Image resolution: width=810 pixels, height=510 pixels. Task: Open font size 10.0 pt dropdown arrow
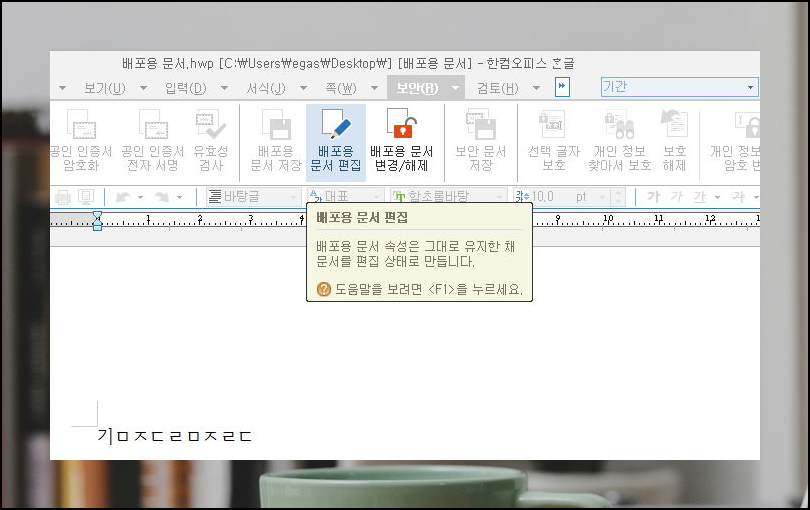[602, 197]
